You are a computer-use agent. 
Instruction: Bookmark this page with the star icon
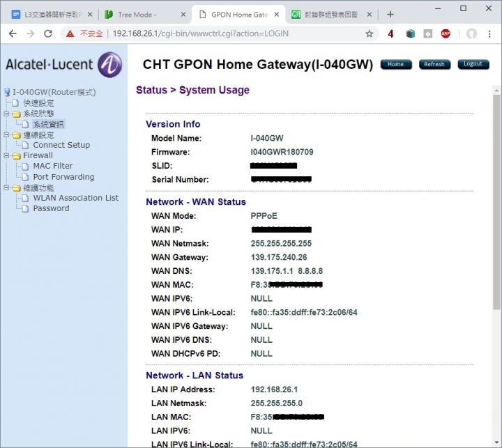point(369,33)
